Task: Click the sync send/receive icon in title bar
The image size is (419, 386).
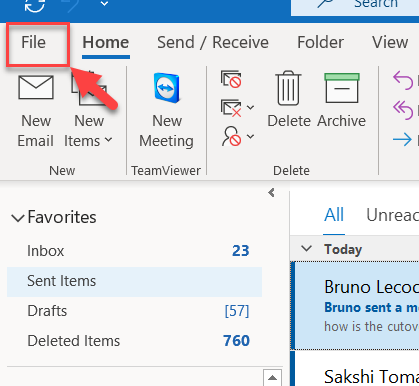Action: click(35, 5)
